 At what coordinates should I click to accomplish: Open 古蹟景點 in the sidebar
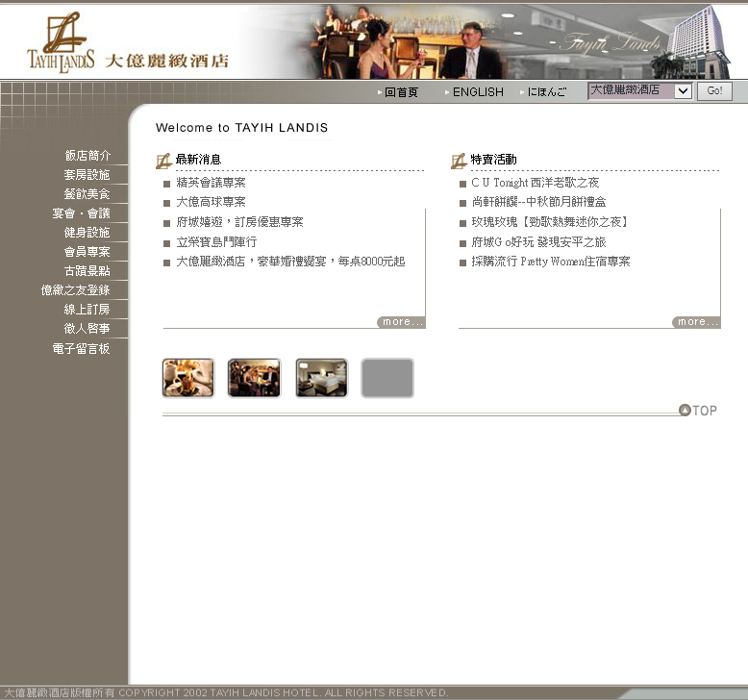[87, 271]
